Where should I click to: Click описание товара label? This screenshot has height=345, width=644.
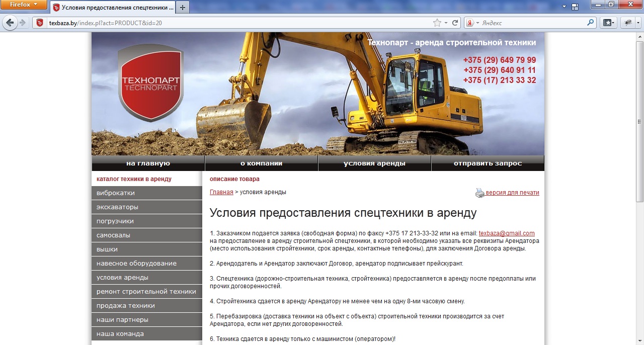[x=234, y=179]
